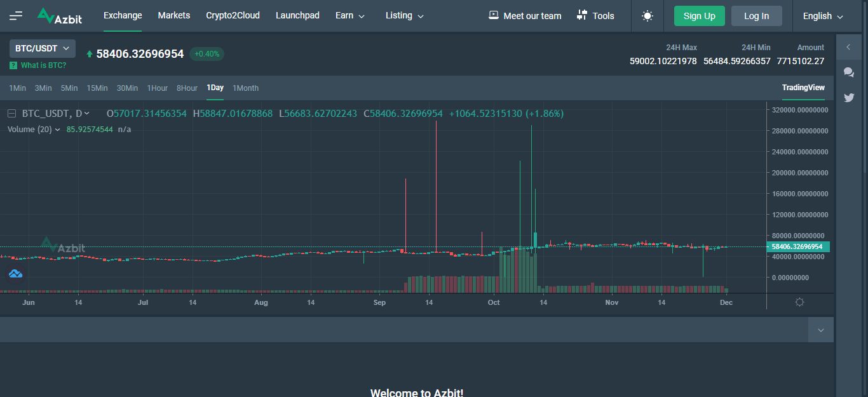Click the Oct label on time axis
Viewport: 868px width, 397px height.
click(x=494, y=303)
